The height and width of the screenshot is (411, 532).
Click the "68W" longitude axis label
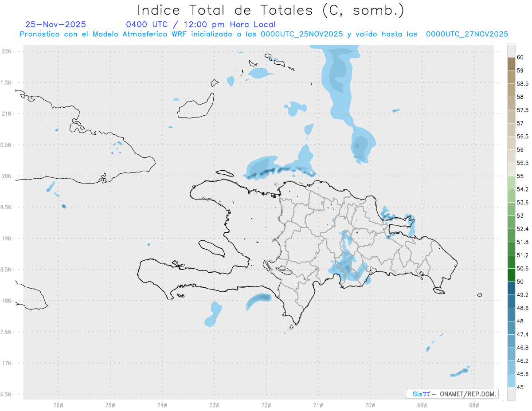[x=473, y=405]
